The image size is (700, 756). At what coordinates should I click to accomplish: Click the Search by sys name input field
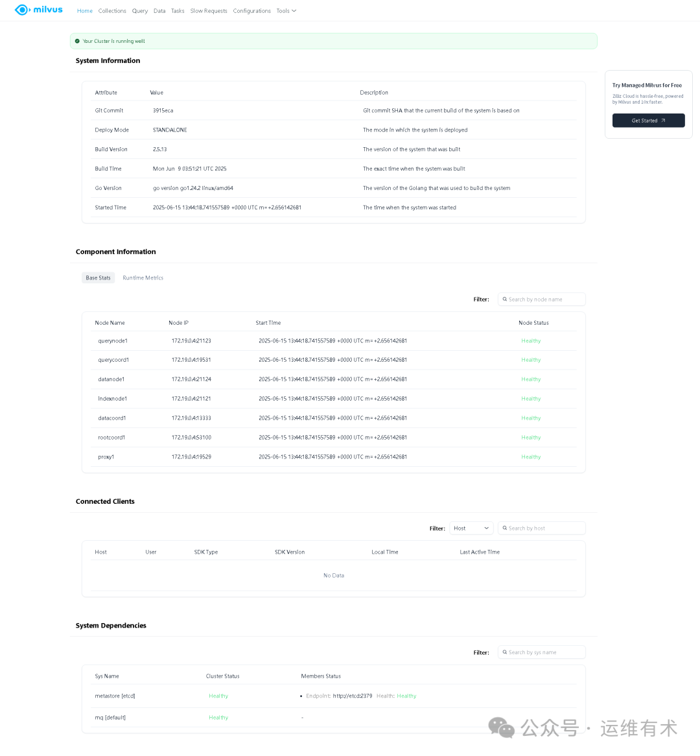pos(544,652)
